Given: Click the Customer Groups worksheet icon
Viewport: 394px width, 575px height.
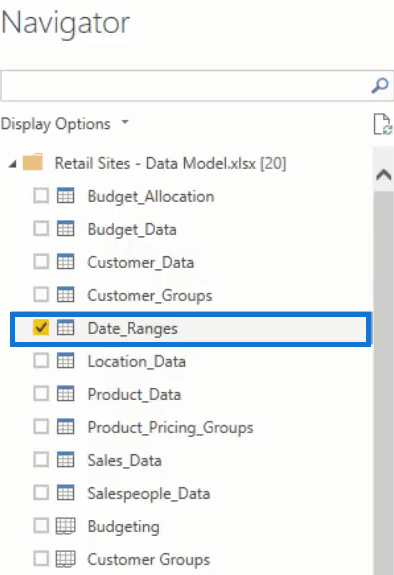Looking at the screenshot, I should (66, 559).
